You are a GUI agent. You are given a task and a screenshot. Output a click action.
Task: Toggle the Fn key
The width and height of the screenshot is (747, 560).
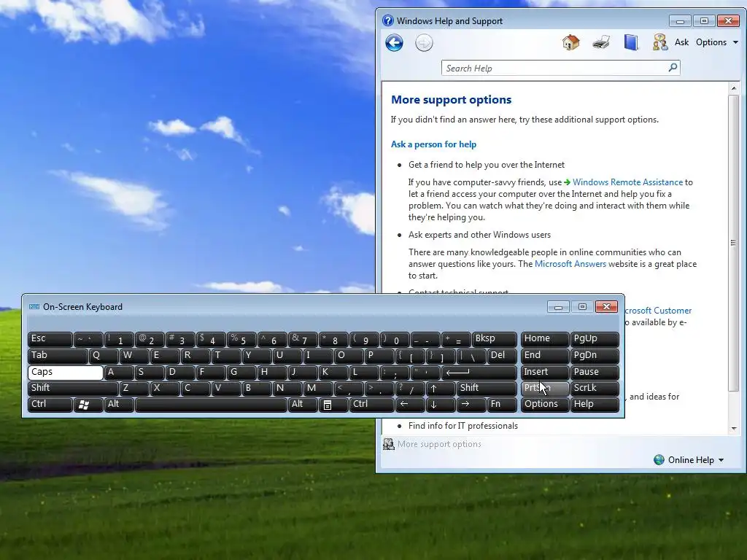502,405
